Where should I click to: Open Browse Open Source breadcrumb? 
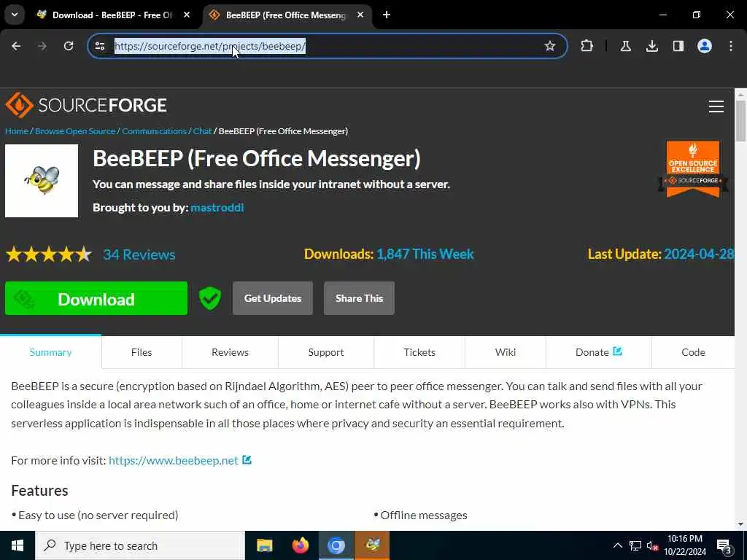(x=75, y=131)
